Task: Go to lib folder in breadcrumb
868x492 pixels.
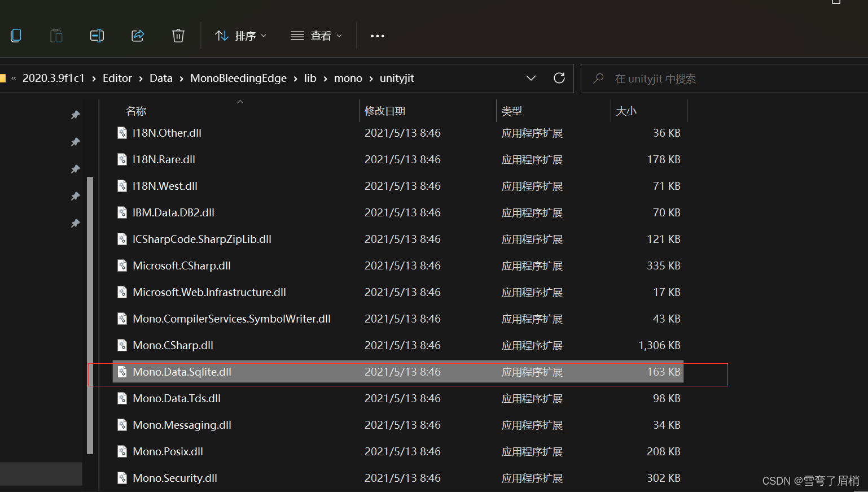Action: (310, 78)
